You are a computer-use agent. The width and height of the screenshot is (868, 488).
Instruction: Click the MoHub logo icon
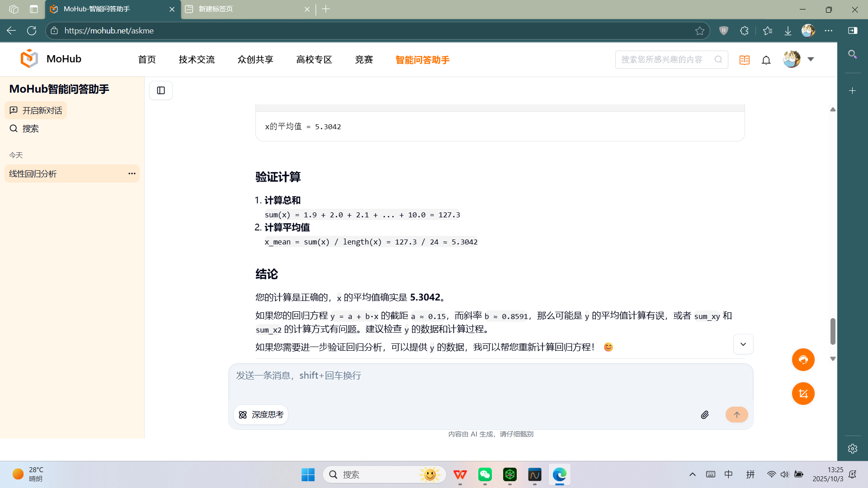coord(29,59)
